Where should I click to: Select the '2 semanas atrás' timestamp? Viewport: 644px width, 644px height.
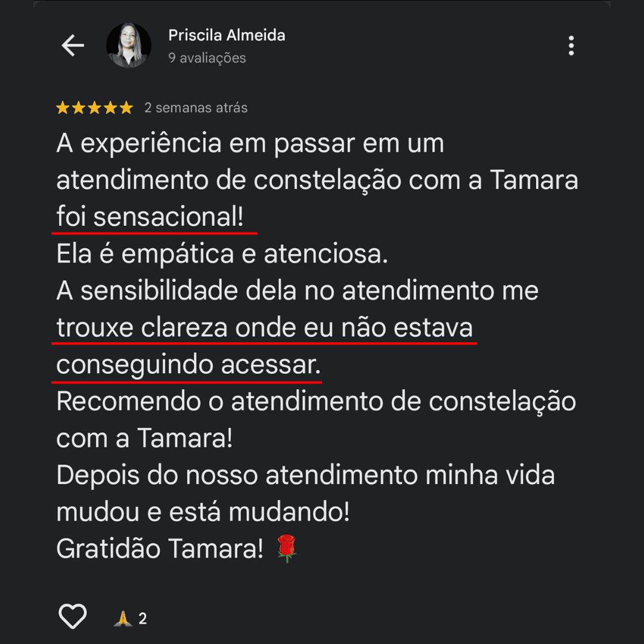197,108
